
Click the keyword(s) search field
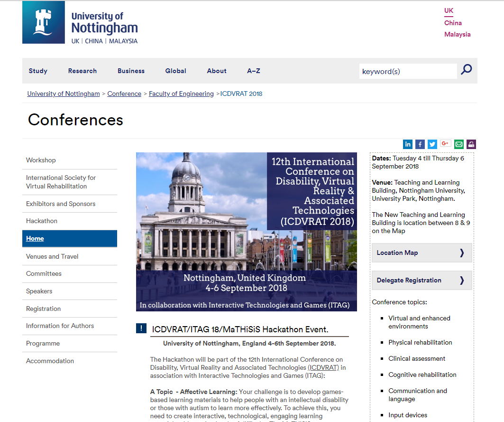coord(408,71)
